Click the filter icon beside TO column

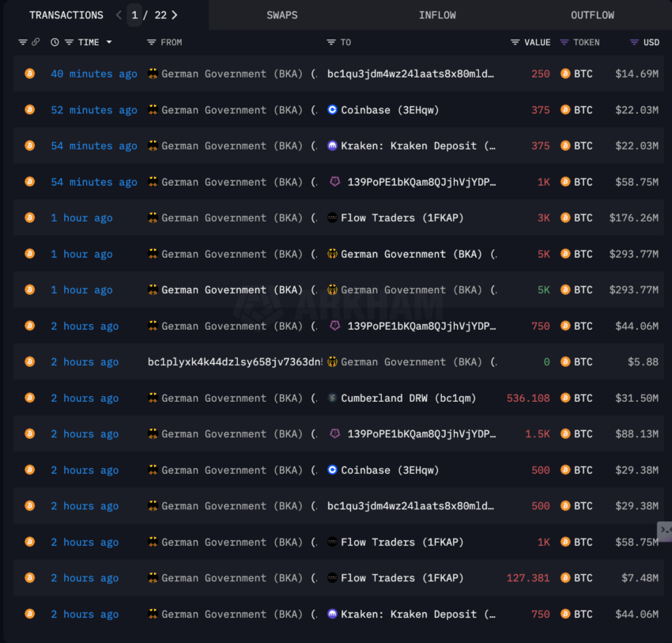pos(330,43)
